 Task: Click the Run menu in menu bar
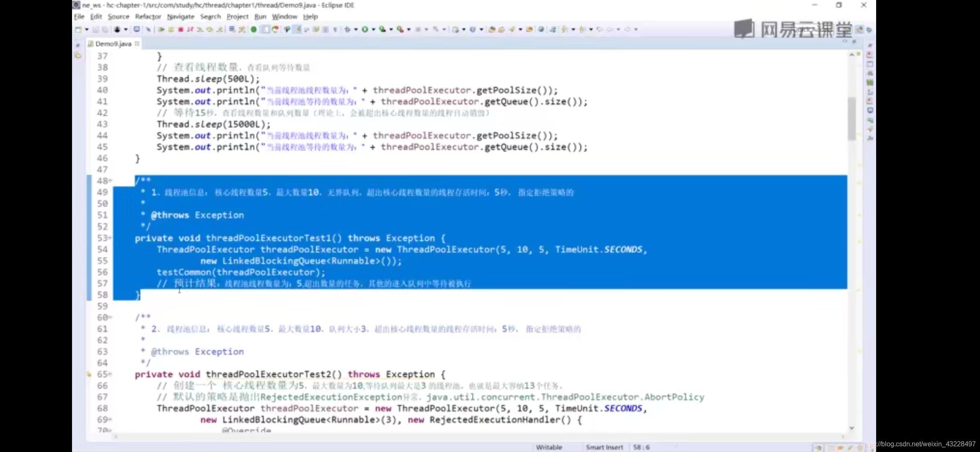(x=259, y=17)
